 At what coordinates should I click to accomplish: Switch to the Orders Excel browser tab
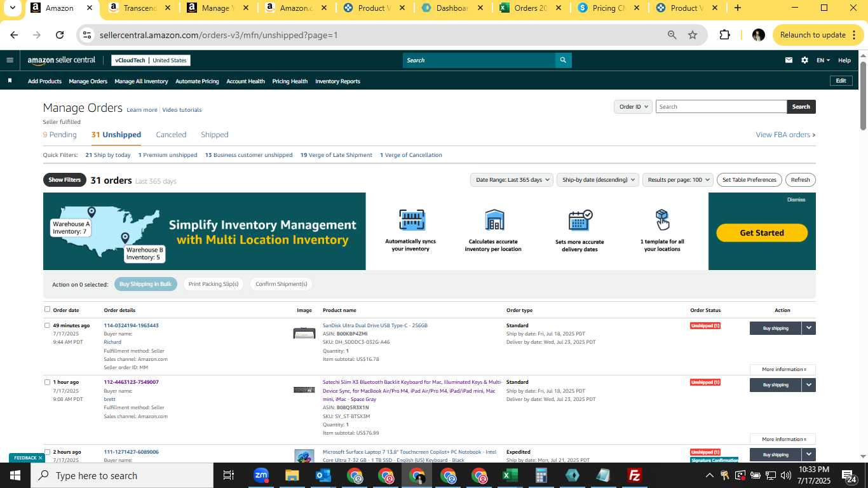pos(531,8)
